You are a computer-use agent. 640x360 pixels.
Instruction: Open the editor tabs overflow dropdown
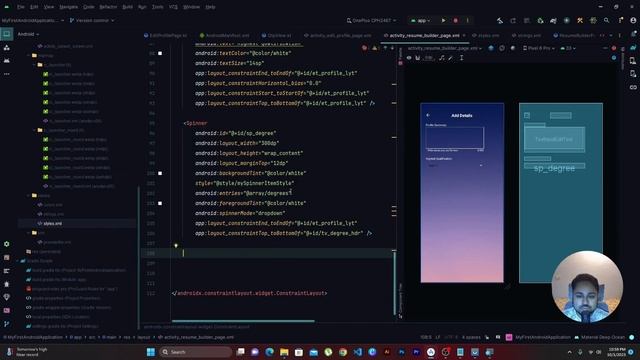point(611,36)
